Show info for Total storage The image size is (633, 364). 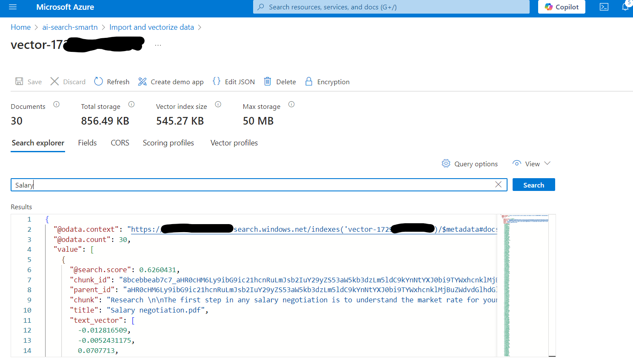[131, 104]
